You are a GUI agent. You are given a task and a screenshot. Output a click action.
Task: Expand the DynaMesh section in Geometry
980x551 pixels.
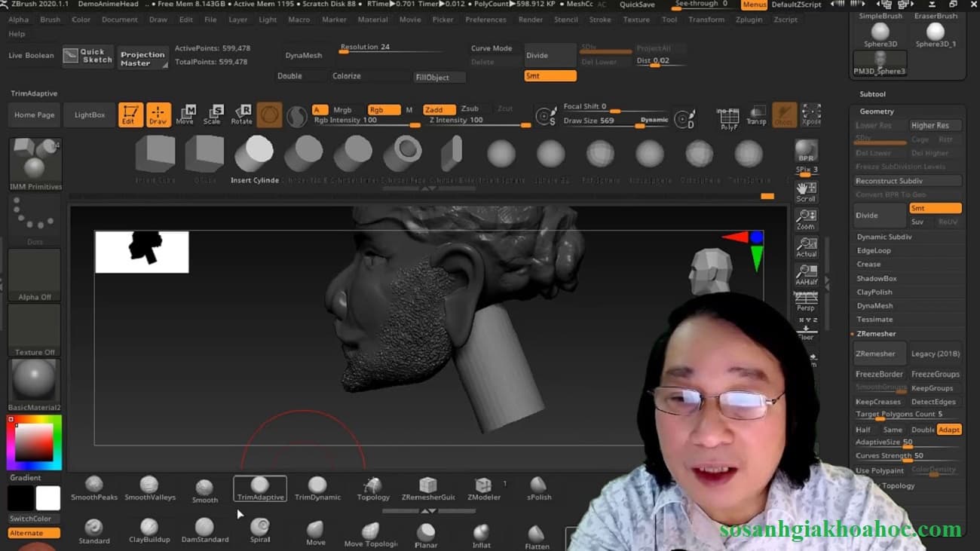874,306
